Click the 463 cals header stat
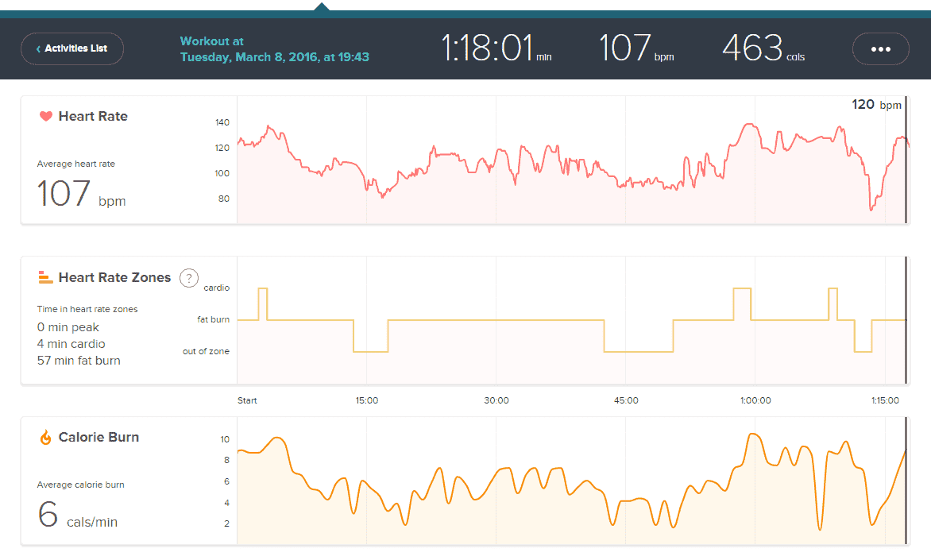The image size is (931, 560). coord(762,48)
